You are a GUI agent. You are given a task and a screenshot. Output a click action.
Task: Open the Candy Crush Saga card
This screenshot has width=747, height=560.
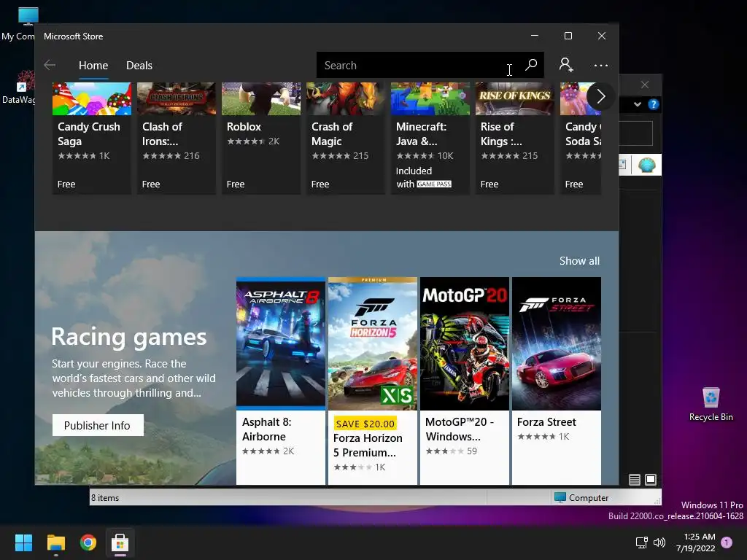91,138
